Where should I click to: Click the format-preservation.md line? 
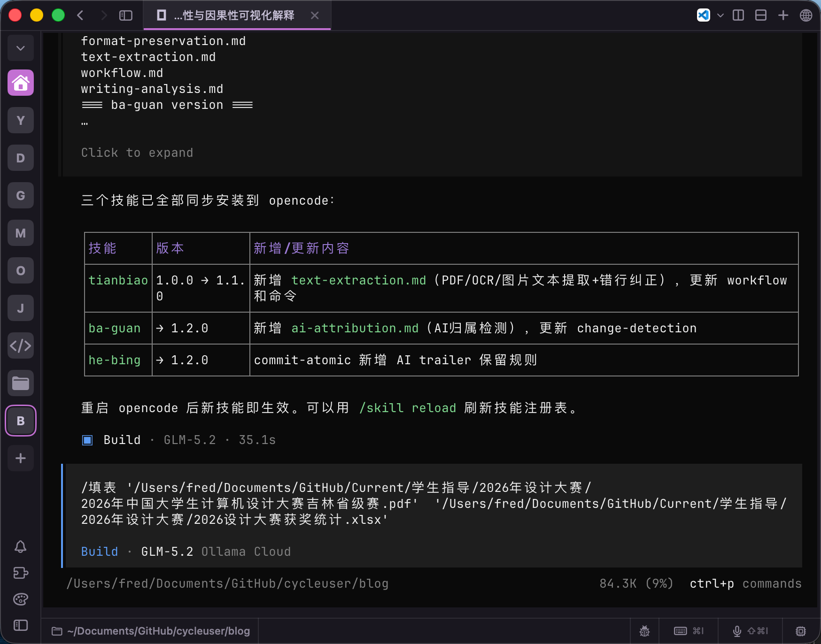coord(163,41)
